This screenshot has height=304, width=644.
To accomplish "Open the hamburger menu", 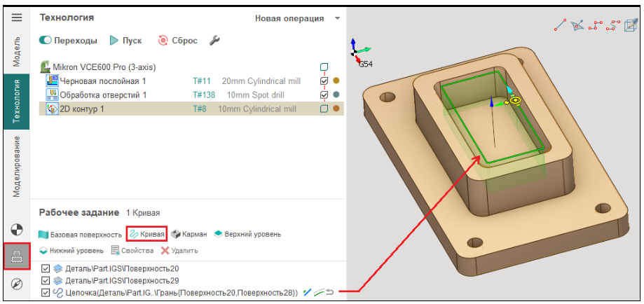I will point(17,18).
